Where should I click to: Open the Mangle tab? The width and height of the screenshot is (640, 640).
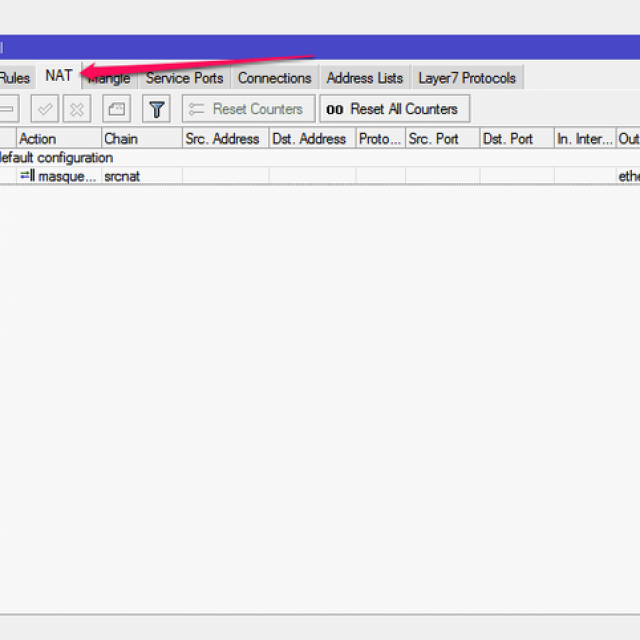click(110, 78)
